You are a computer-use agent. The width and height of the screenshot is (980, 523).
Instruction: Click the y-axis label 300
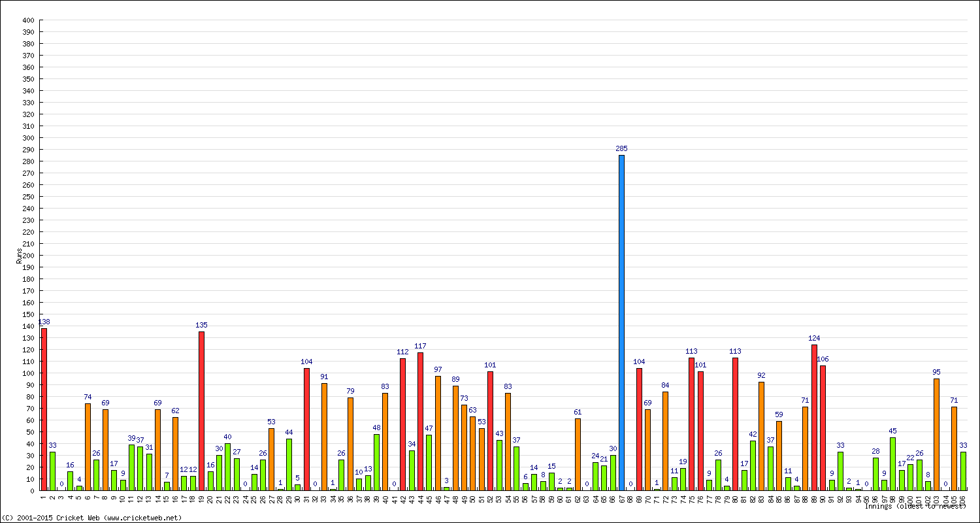(x=27, y=138)
